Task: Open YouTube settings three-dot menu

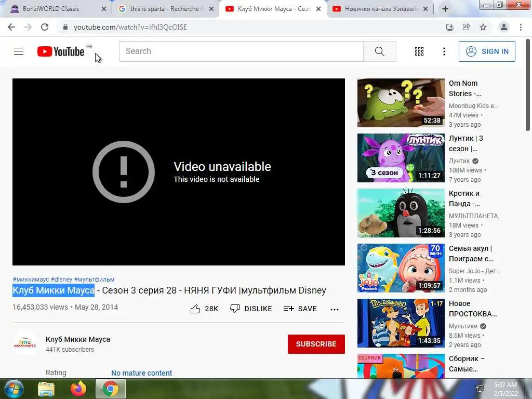Action: (x=444, y=51)
